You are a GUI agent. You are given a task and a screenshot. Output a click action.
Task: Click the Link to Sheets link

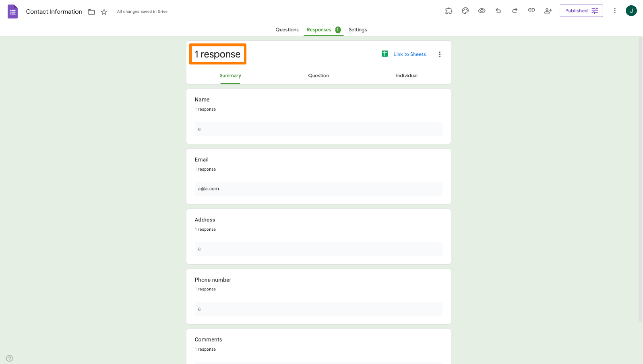pyautogui.click(x=409, y=54)
